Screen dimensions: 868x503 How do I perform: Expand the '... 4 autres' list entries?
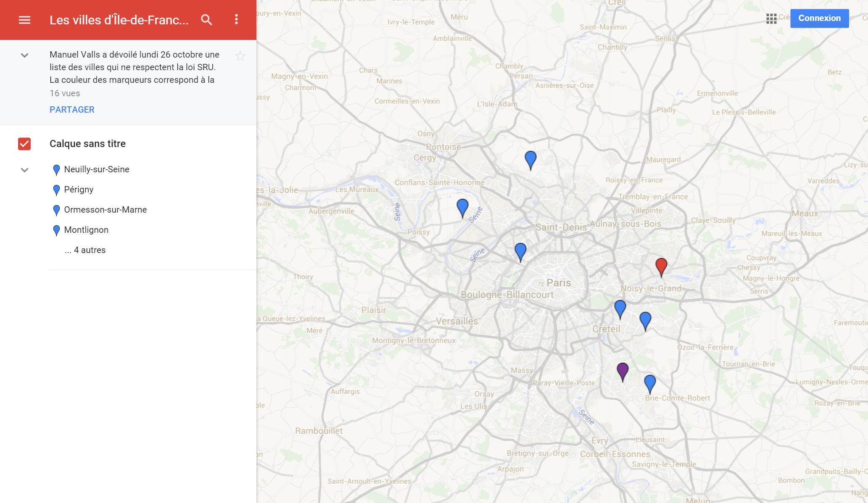click(x=85, y=250)
